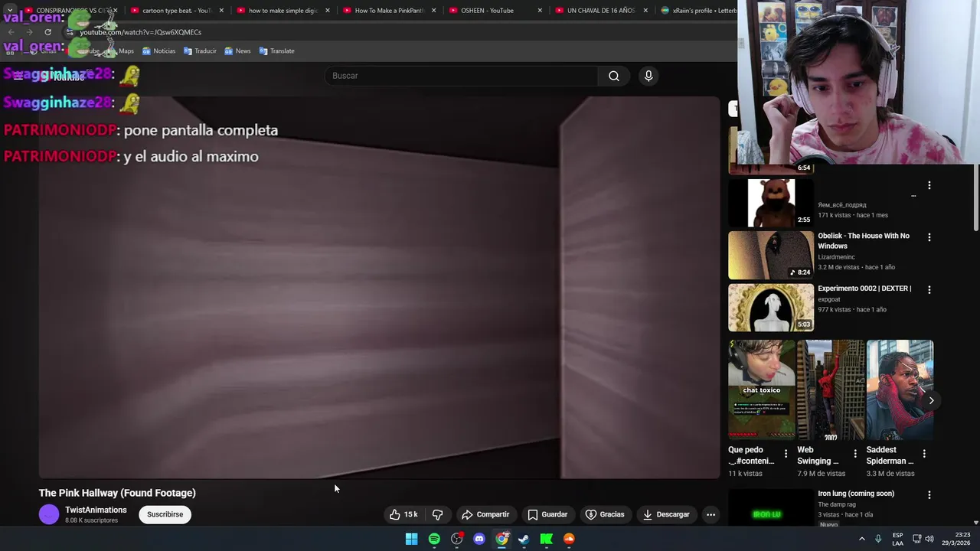Click Compartir share button

[x=485, y=514]
